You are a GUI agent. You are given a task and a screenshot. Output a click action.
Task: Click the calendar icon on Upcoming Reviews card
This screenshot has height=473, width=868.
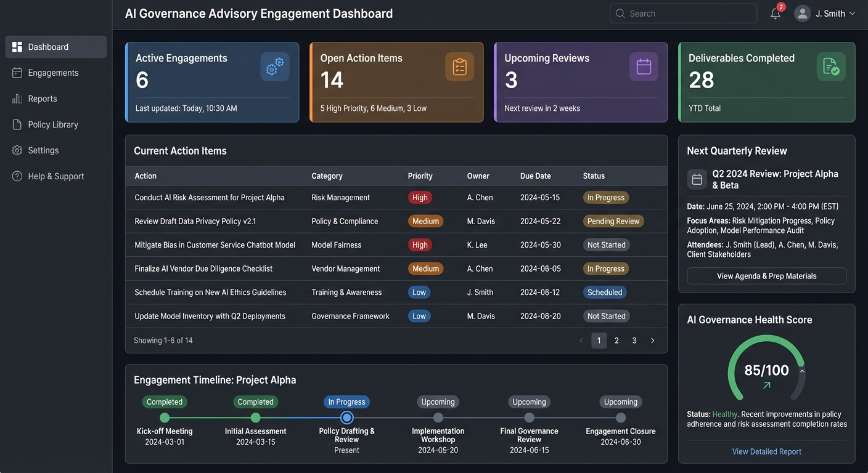(643, 65)
